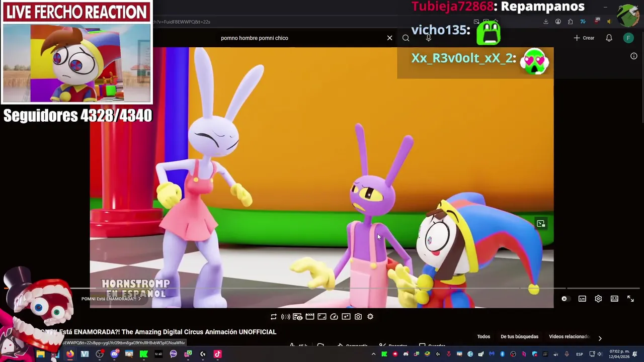Click the resize player frame icon
The image size is (644, 362).
tap(322, 317)
